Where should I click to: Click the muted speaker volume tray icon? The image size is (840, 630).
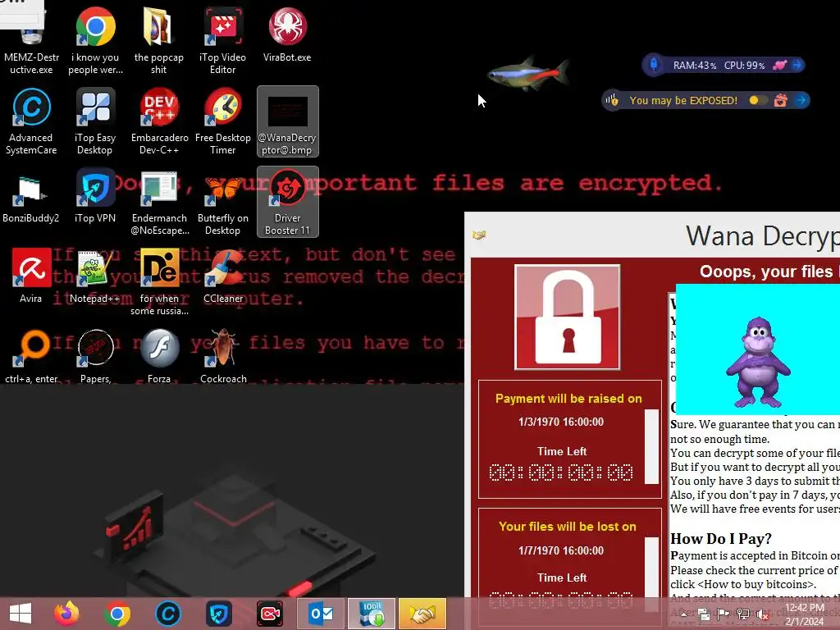point(763,614)
